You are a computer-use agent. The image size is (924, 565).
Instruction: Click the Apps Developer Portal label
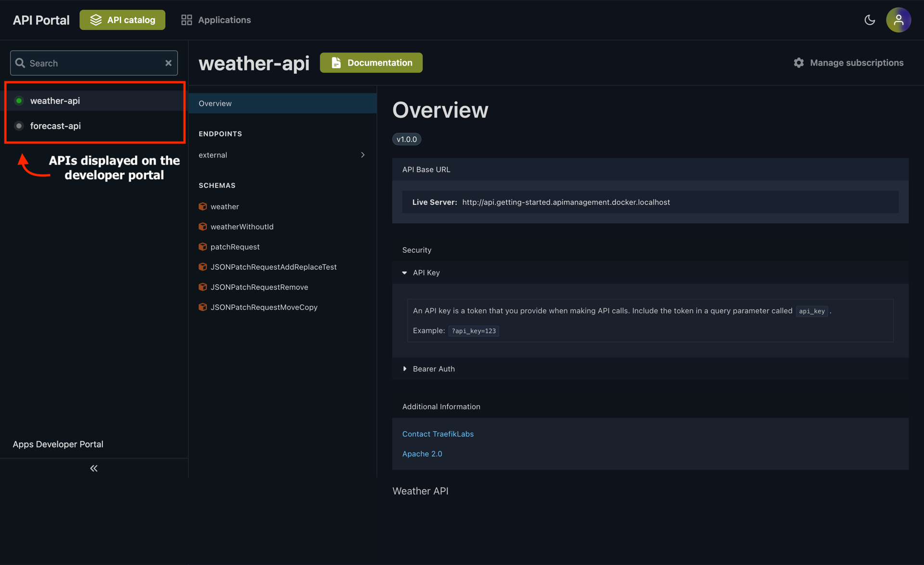[58, 444]
